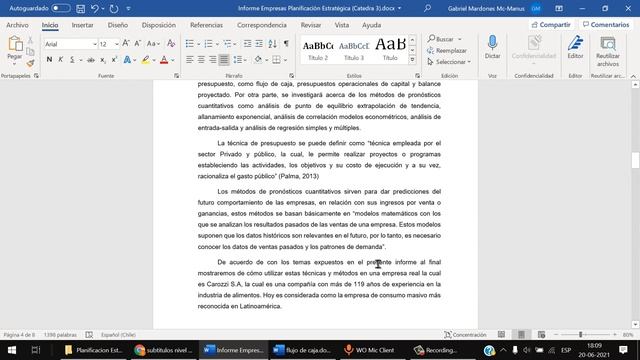The width and height of the screenshot is (640, 360).
Task: Align text to the left
Action: tap(189, 60)
